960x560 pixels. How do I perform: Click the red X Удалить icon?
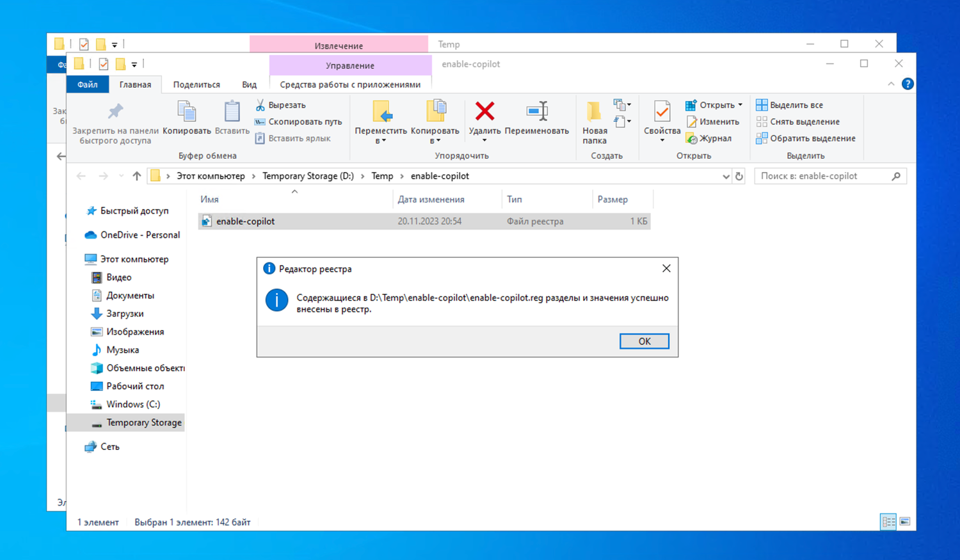point(484,111)
